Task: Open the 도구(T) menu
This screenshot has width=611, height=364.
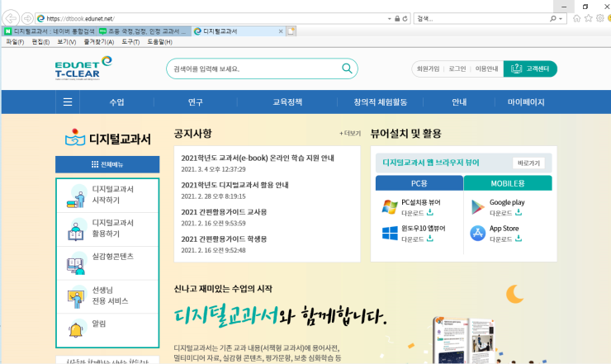Action: (x=130, y=42)
